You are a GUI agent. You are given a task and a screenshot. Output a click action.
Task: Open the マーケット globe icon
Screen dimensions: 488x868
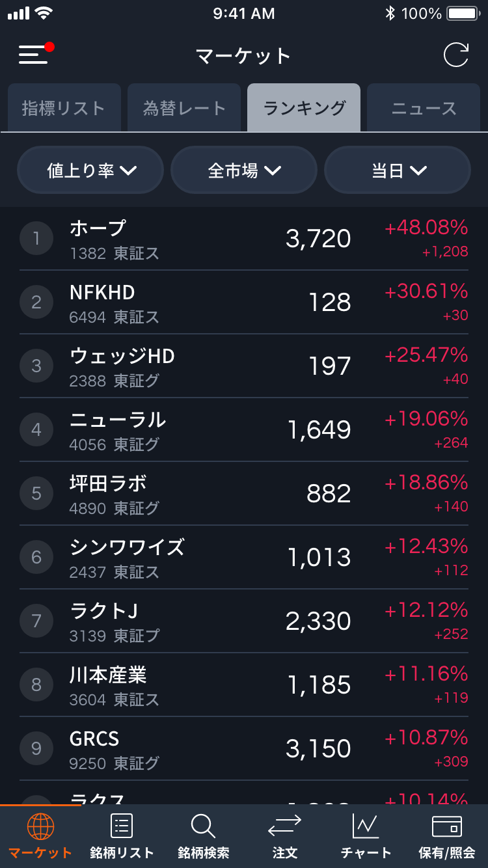(x=40, y=826)
